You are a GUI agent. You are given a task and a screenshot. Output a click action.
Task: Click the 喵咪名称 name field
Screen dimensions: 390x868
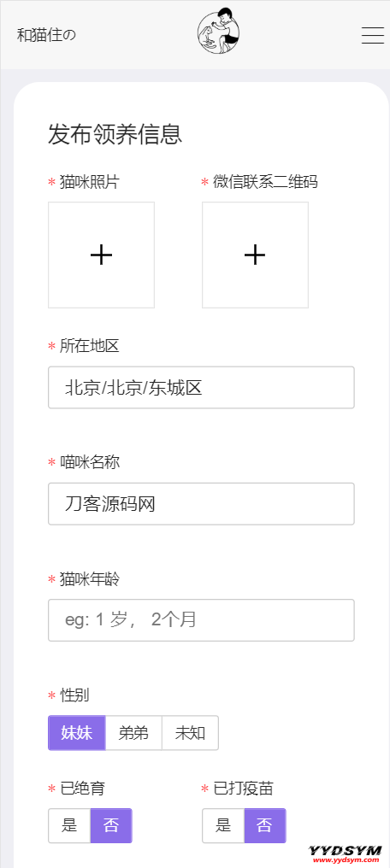(201, 504)
